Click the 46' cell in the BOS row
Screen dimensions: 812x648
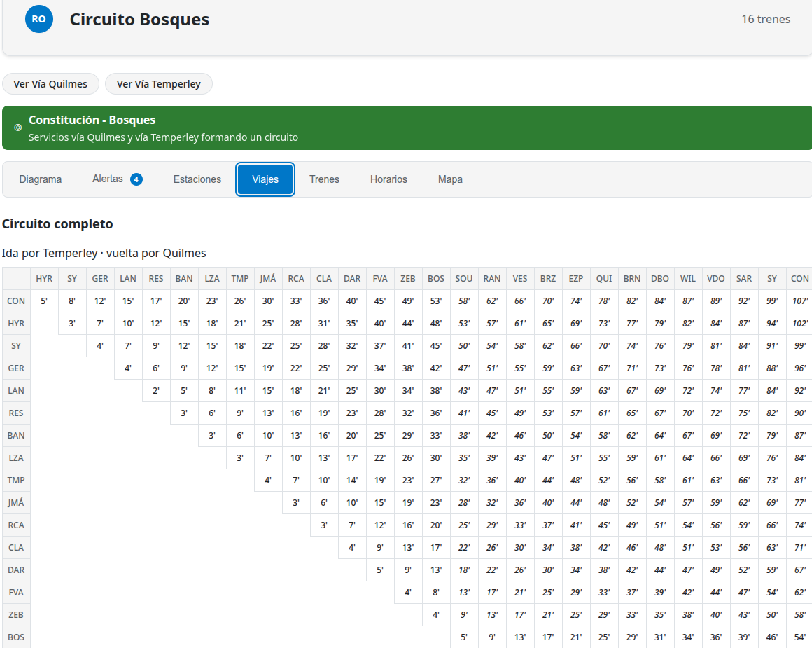click(x=772, y=637)
